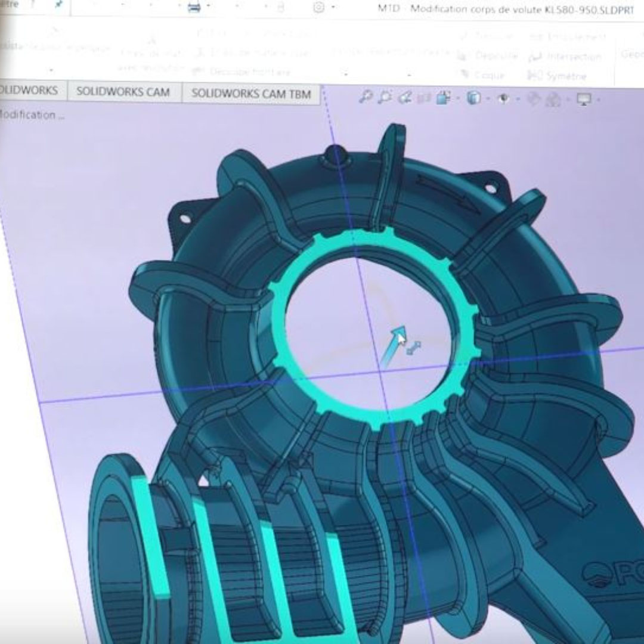The image size is (644, 644).
Task: Select the Zoom to Area tool
Action: coord(385,97)
